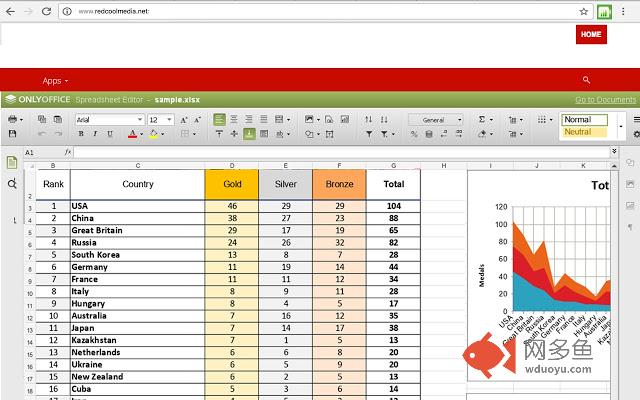Click the Print icon in the toolbar
640x400 pixels.
(x=13, y=119)
